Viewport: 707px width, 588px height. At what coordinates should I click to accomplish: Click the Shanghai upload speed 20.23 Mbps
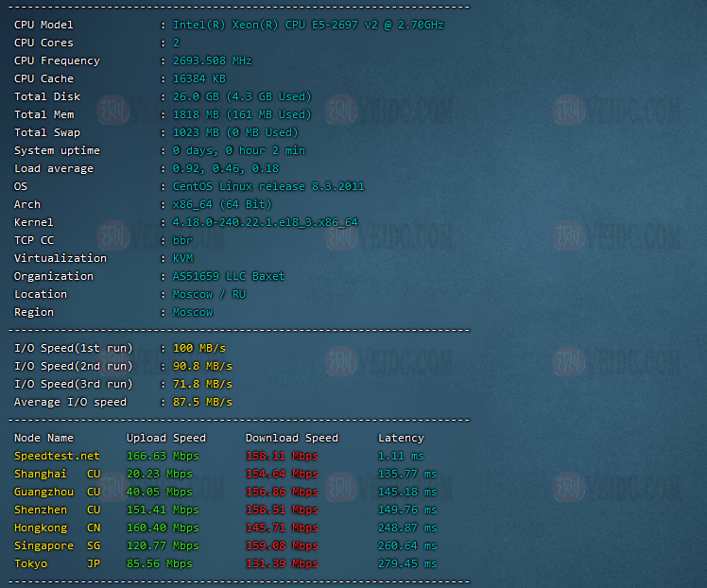coord(159,474)
